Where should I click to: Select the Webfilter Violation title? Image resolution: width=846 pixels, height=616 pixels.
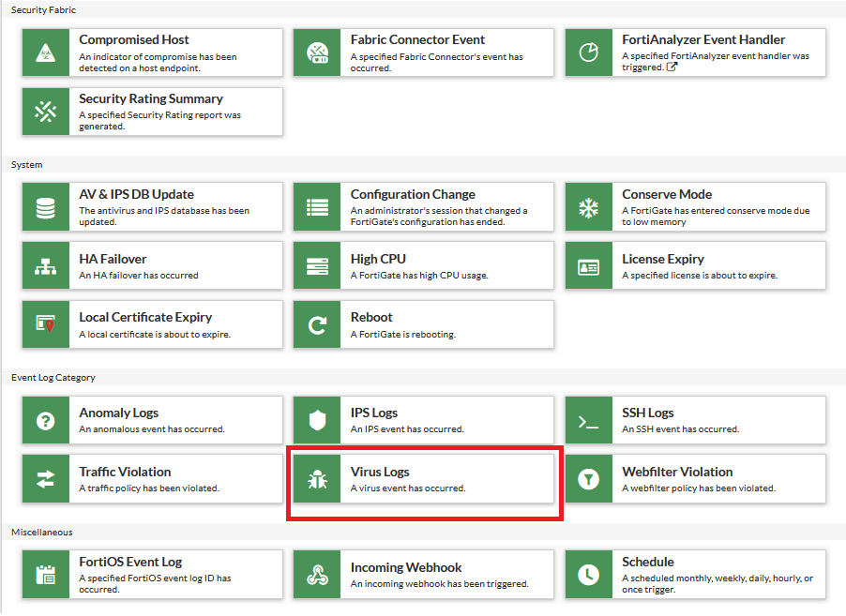tap(677, 472)
